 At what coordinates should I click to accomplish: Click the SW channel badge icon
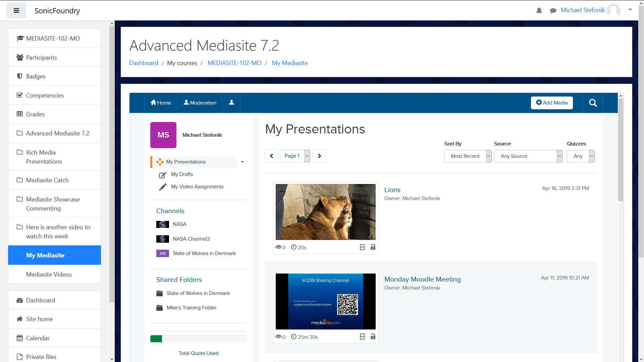coord(163,253)
